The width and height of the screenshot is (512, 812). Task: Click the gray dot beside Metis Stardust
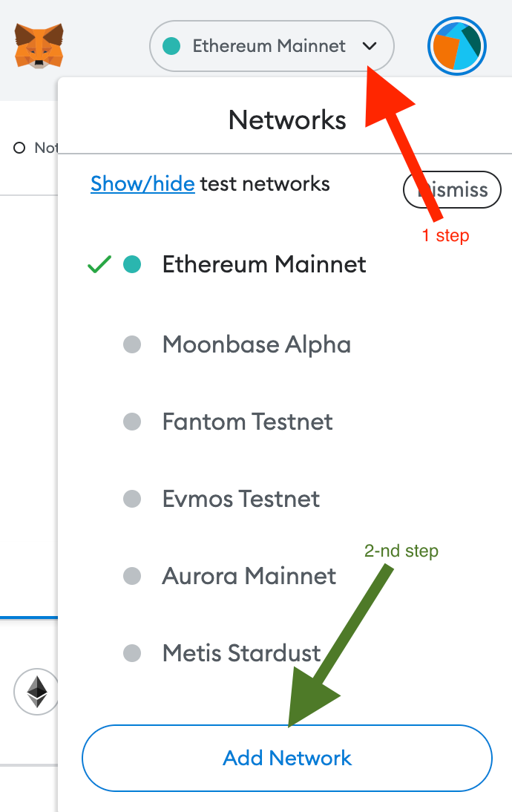click(x=132, y=653)
